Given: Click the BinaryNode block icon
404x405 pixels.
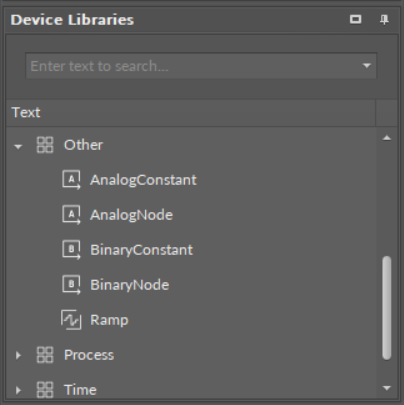Looking at the screenshot, I should point(71,285).
